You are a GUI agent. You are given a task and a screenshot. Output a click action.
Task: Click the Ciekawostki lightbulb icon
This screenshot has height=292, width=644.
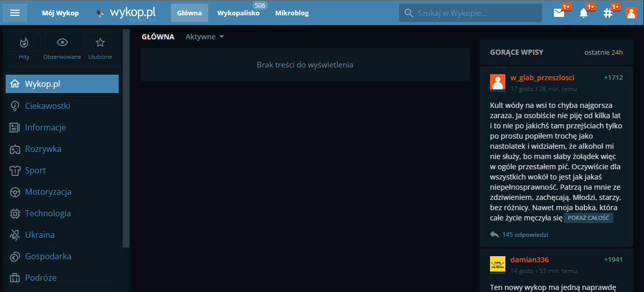pos(15,106)
